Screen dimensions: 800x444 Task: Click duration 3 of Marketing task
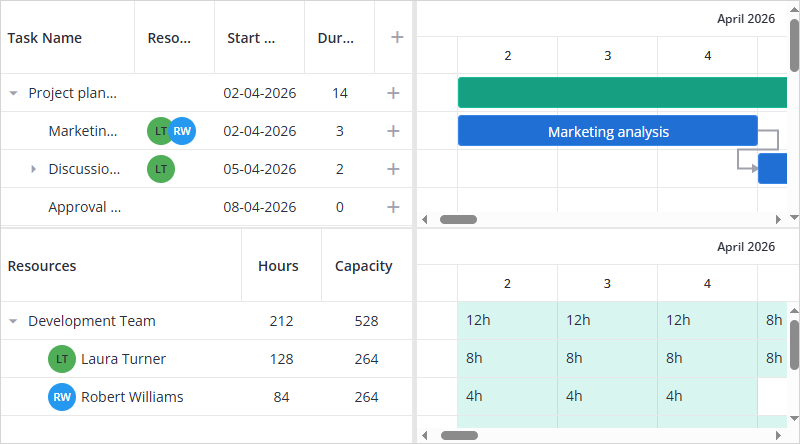pos(340,131)
